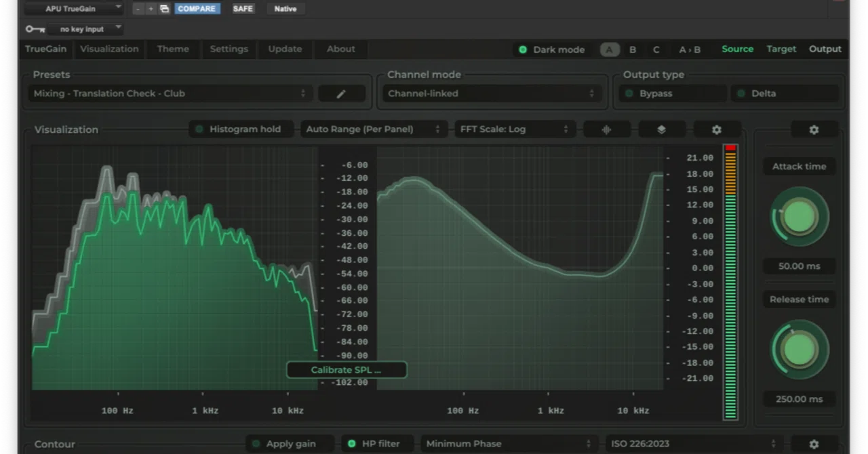Click the key icon beside no key input
This screenshot has height=454, width=868.
pos(35,29)
